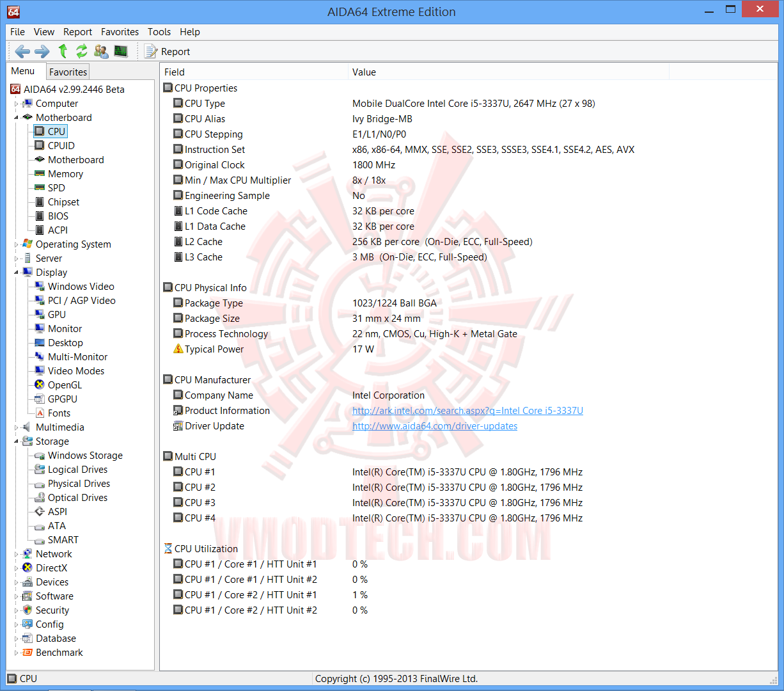Click the Report toolbar button
The height and width of the screenshot is (691, 784).
coord(167,52)
